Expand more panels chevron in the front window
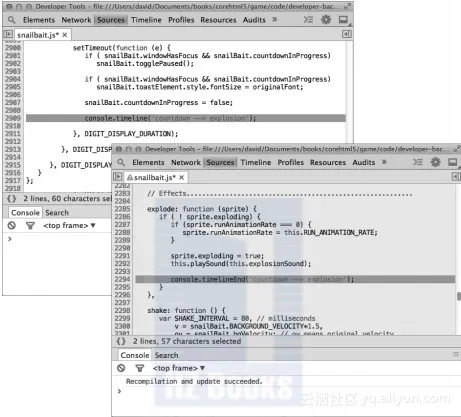Image resolution: width=461 pixels, height=417 pixels. (x=384, y=162)
